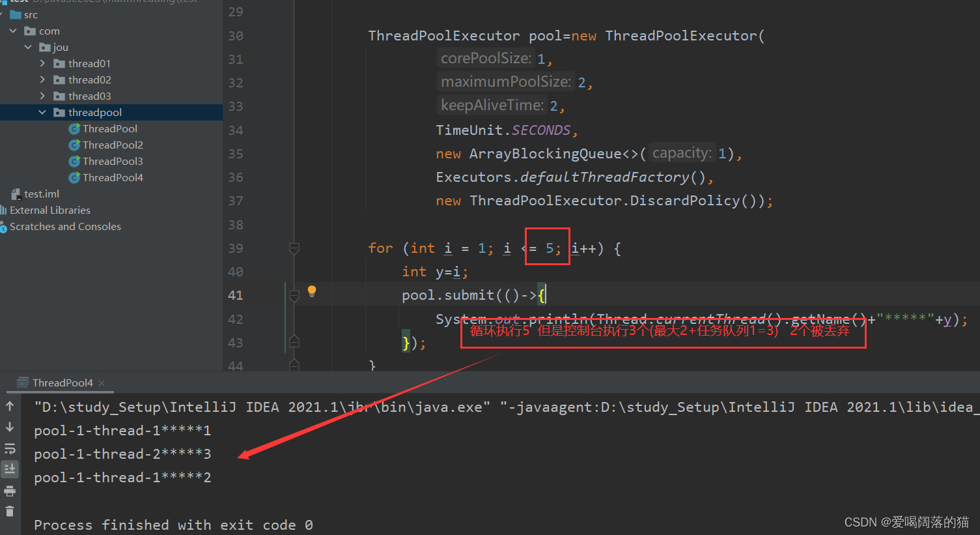This screenshot has width=980, height=535.
Task: Fold the lambda block at line 41
Action: tap(294, 296)
